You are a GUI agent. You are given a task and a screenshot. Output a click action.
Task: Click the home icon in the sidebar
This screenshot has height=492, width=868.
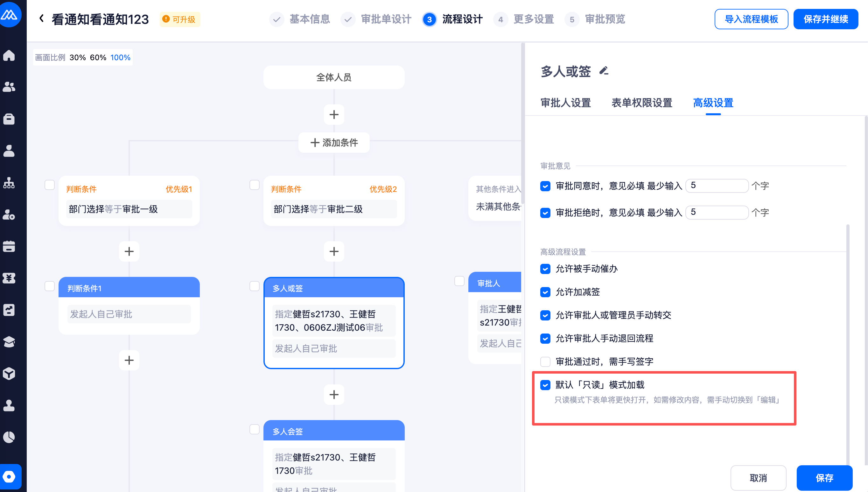9,55
